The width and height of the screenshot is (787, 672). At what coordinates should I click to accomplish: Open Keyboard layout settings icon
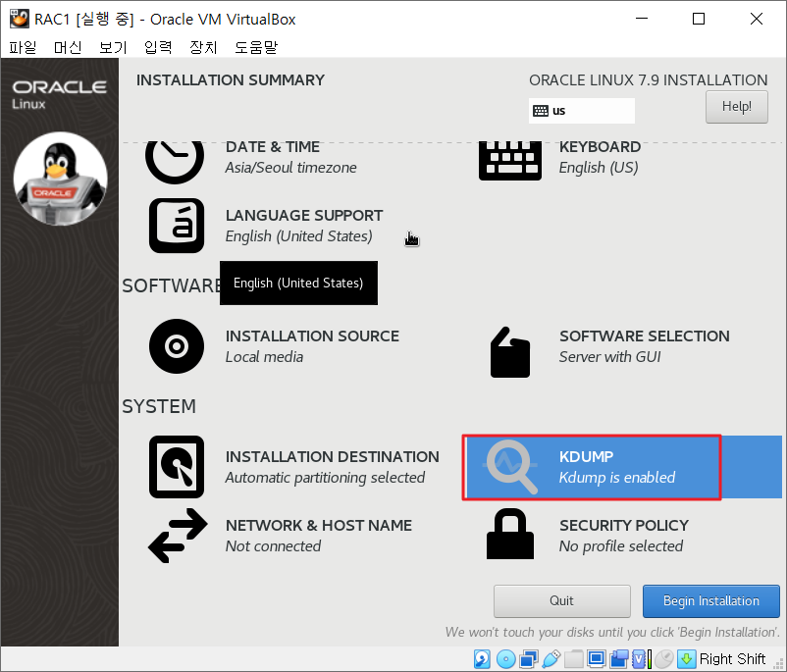pyautogui.click(x=510, y=161)
